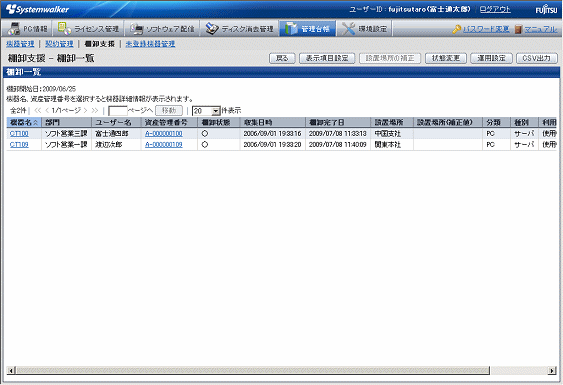The image size is (563, 385).
Task: Click the 資産管理番号 column header
Action: coord(169,122)
